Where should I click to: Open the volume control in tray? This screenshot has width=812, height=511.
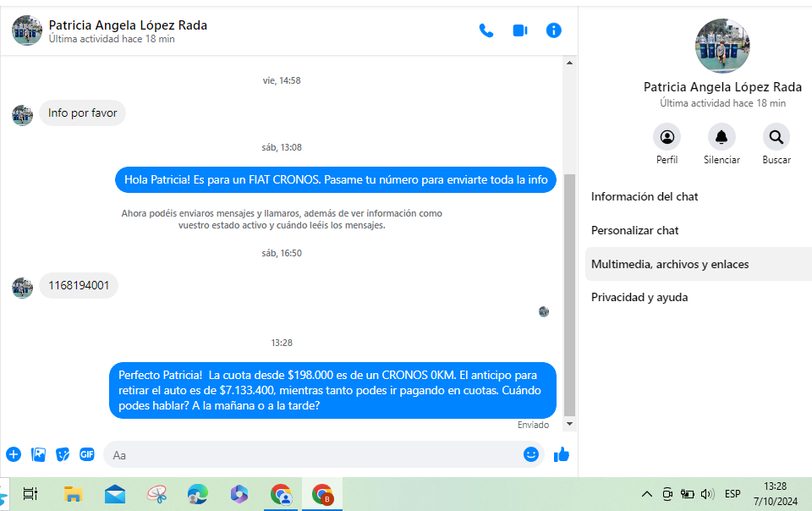point(707,494)
